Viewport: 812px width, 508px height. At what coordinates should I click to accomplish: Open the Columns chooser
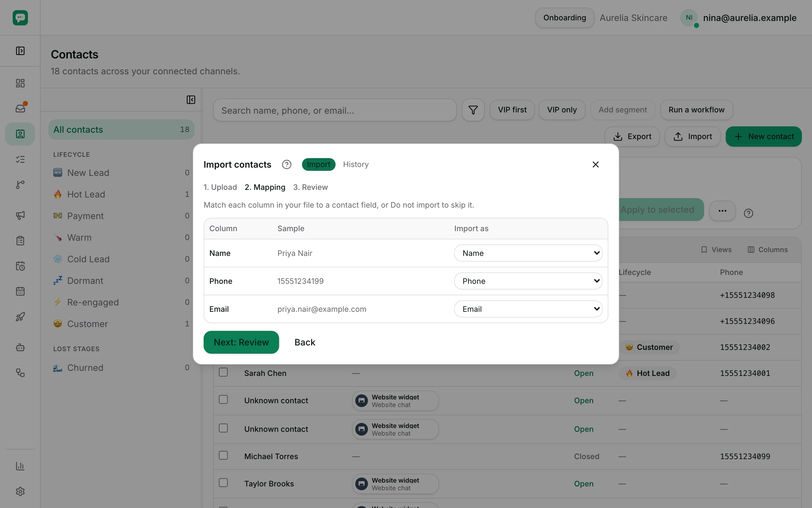[767, 250]
